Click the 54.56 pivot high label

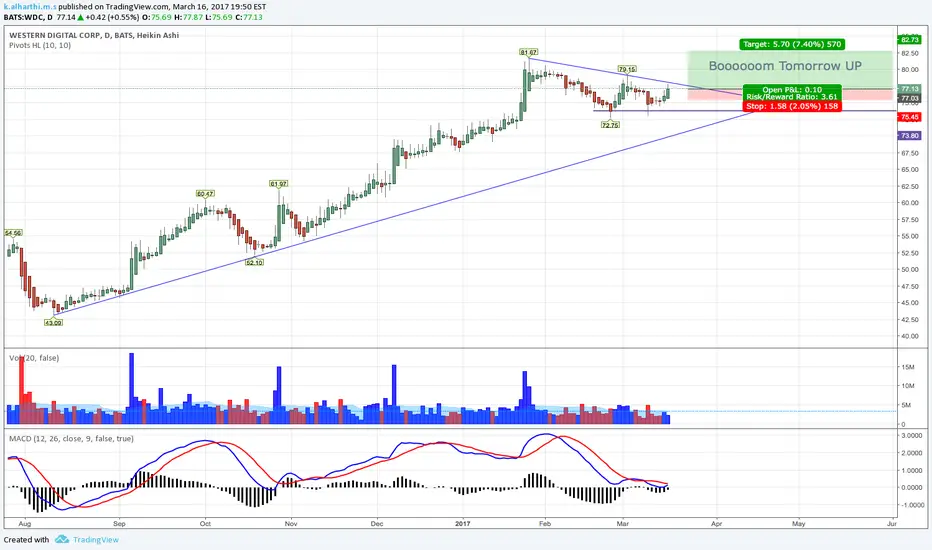(13, 233)
